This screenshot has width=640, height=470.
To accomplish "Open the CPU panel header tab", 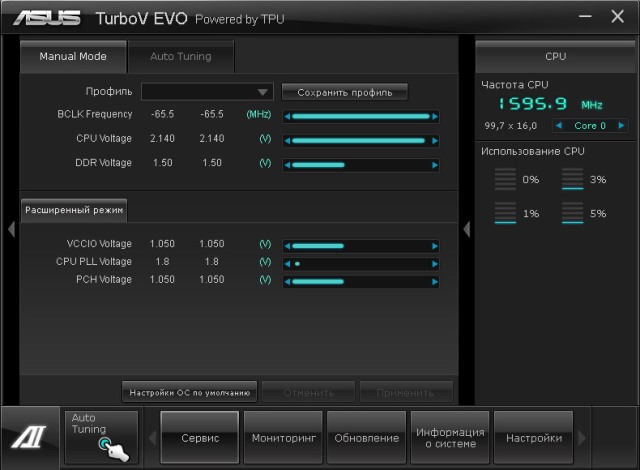I will [x=556, y=56].
